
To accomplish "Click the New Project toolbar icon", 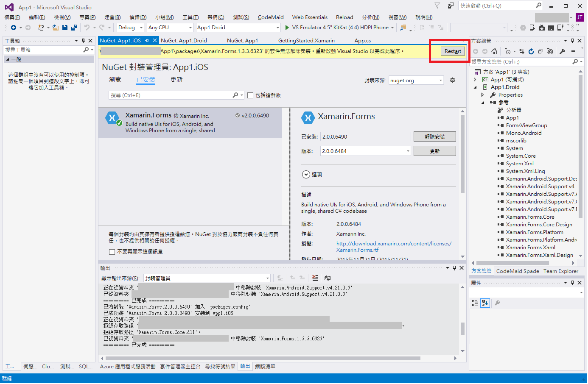I will 41,28.
